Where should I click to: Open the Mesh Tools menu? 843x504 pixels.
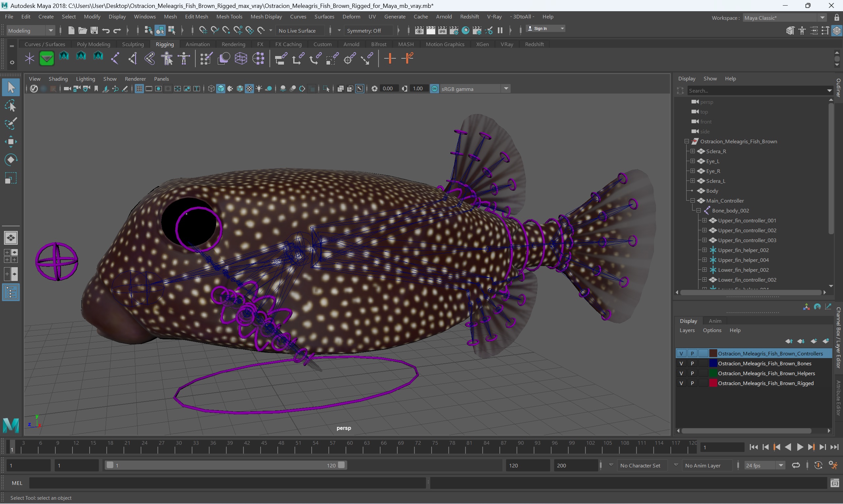pyautogui.click(x=229, y=17)
